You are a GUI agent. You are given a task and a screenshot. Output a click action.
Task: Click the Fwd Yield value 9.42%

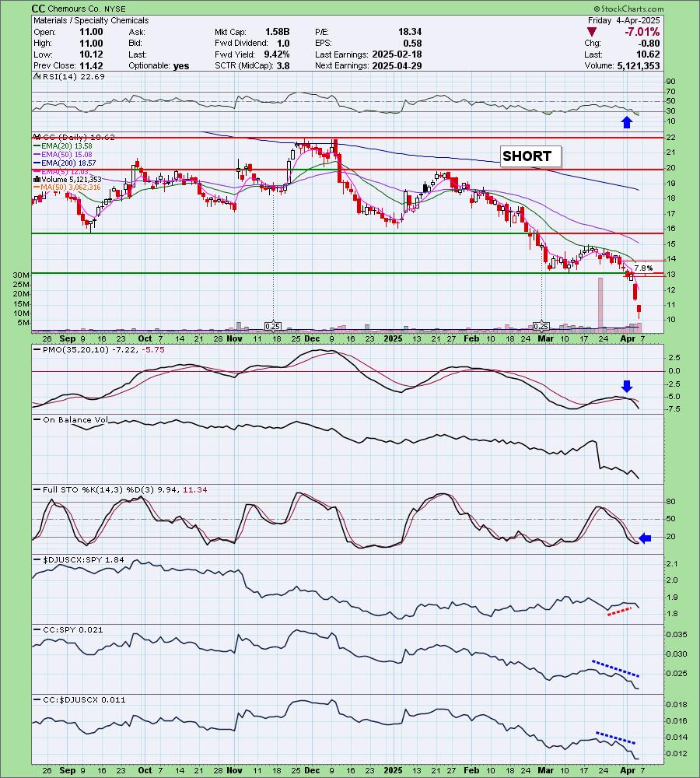click(277, 54)
